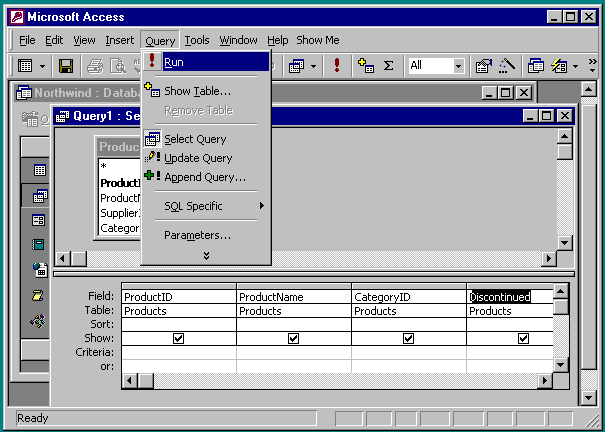
Task: Open the New Object dropdown arrow
Action: coord(575,66)
